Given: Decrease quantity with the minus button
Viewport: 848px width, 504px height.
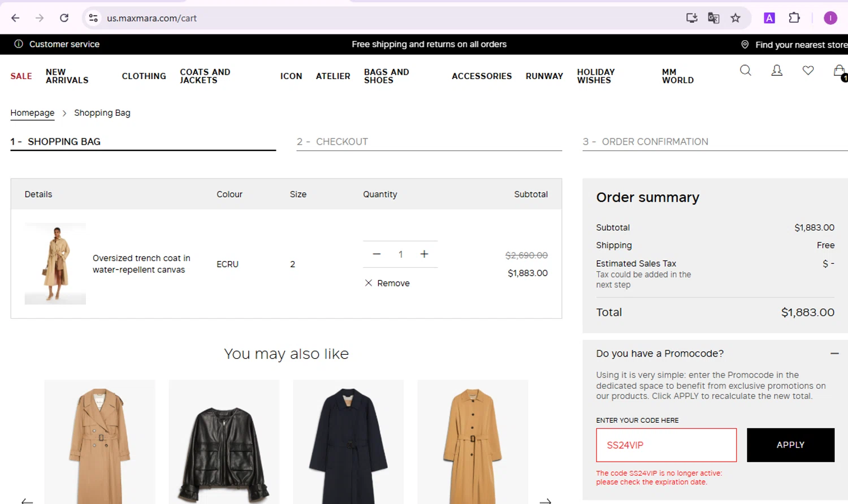Looking at the screenshot, I should click(x=377, y=254).
